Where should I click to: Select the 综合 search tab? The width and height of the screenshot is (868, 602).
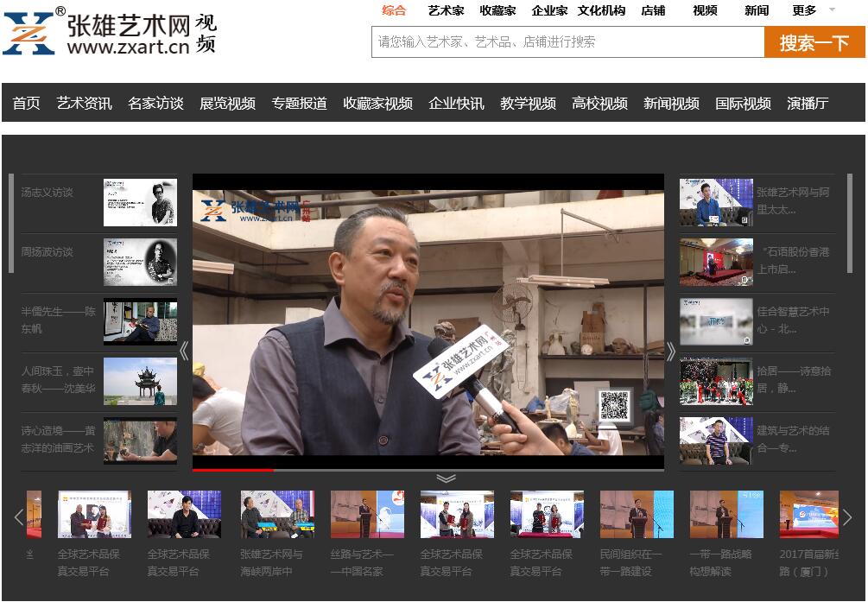pyautogui.click(x=394, y=10)
